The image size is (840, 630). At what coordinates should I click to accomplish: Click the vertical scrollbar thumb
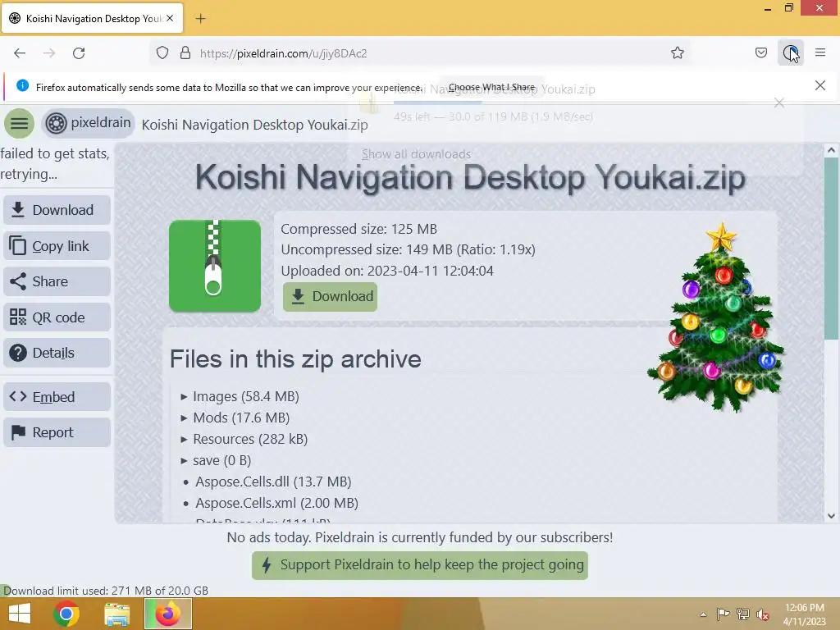[831, 249]
